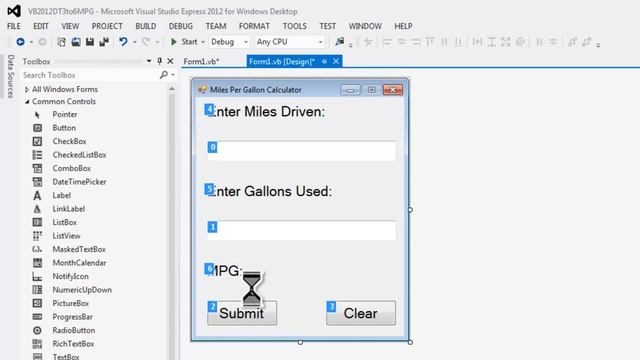Click the Search Toolbox input field
Viewport: 640px width, 360px height.
(90, 75)
